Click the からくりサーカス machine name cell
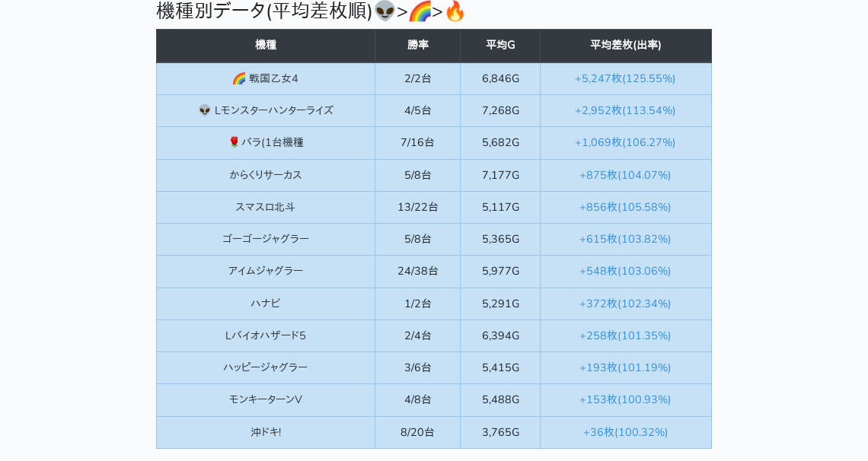This screenshot has width=868, height=461. point(266,175)
